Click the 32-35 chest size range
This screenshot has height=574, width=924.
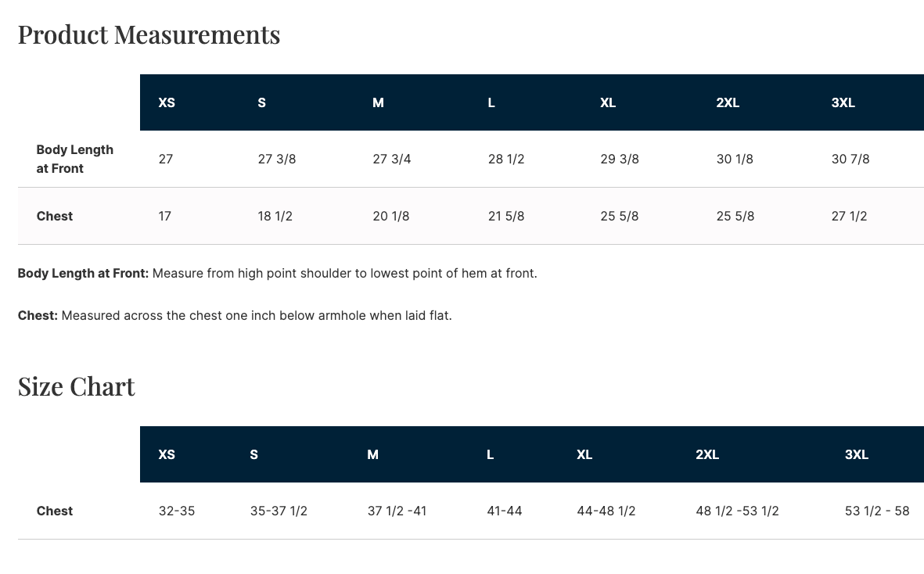[x=176, y=511]
